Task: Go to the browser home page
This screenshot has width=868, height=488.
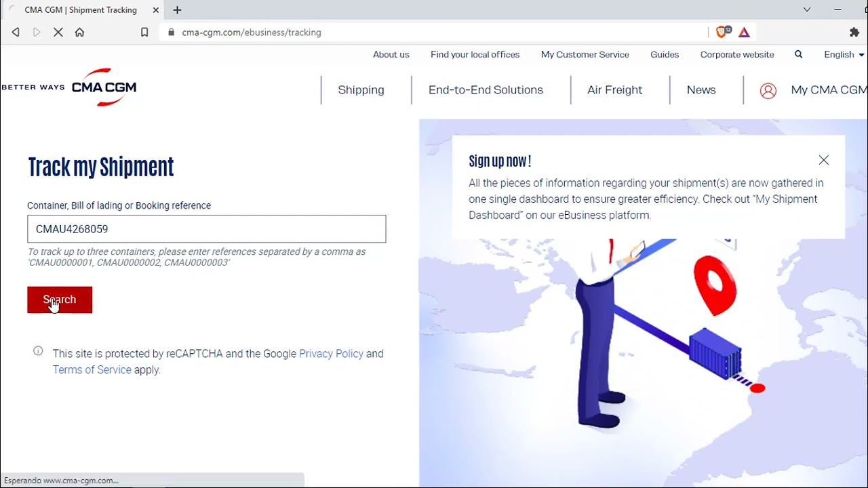Action: (x=79, y=32)
